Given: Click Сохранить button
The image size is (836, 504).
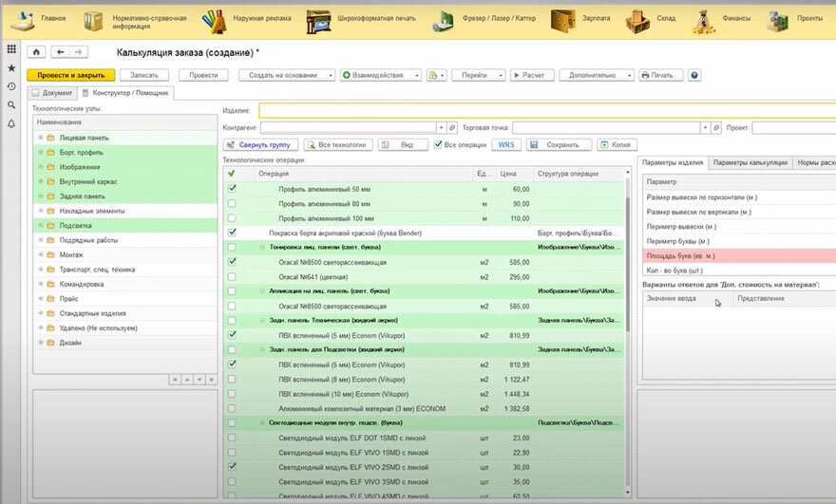Looking at the screenshot, I should pos(559,144).
